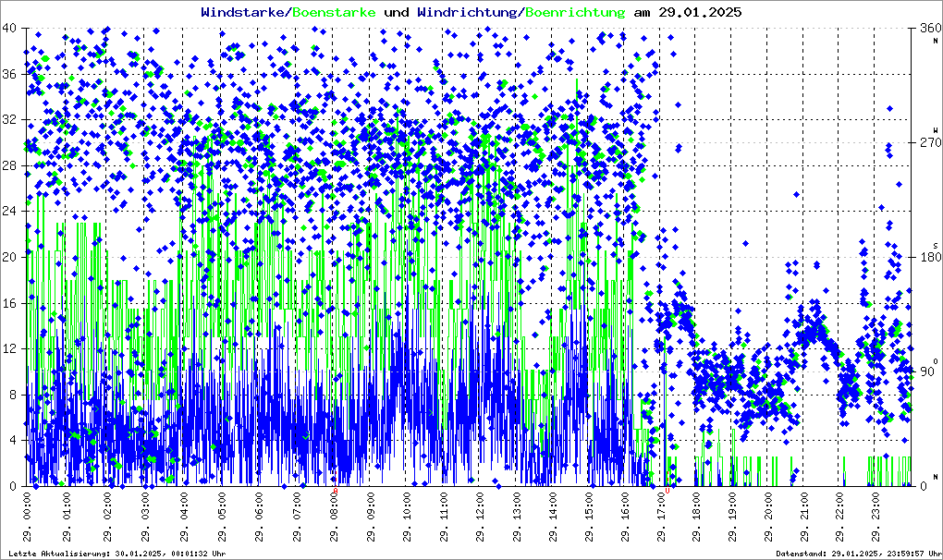Click the "W" compass letter above 270
Viewport: 943px width, 560px height.
[936, 129]
